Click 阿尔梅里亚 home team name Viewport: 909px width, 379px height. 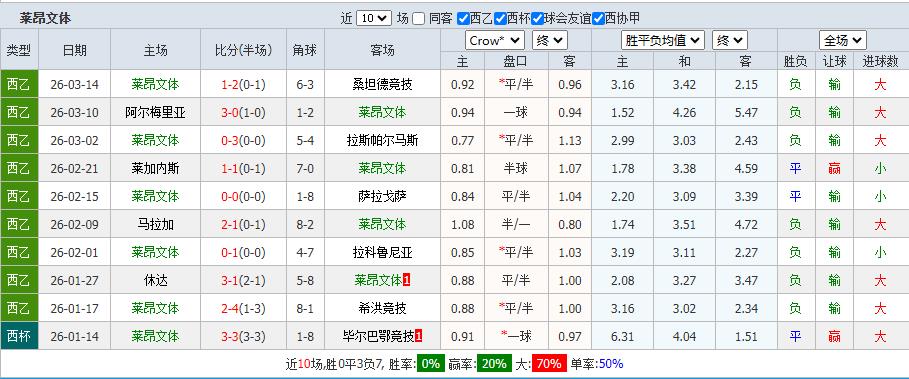click(155, 112)
